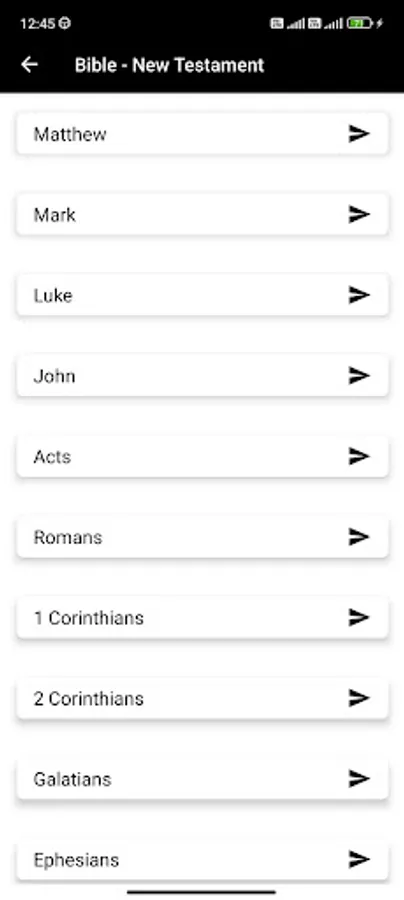Tap the send arrow beside 2 Corinthians
Image resolution: width=404 pixels, height=900 pixels.
click(359, 699)
